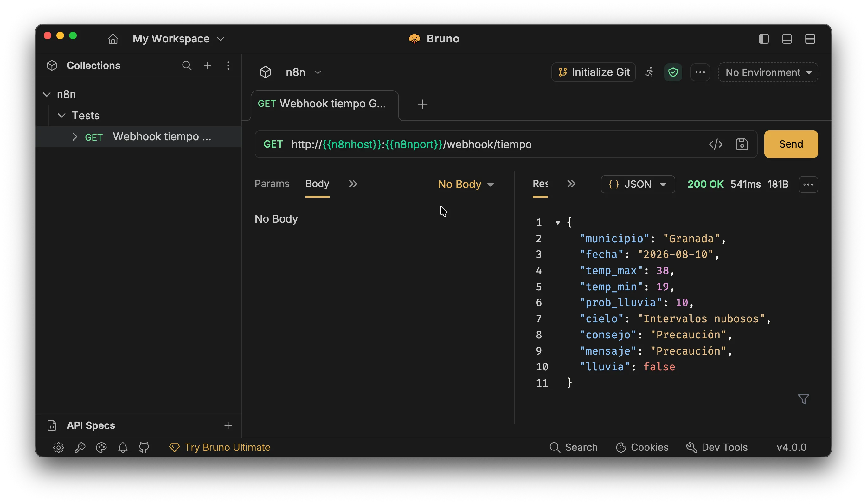
Task: Click the "mensaje" key in response
Action: click(x=608, y=351)
